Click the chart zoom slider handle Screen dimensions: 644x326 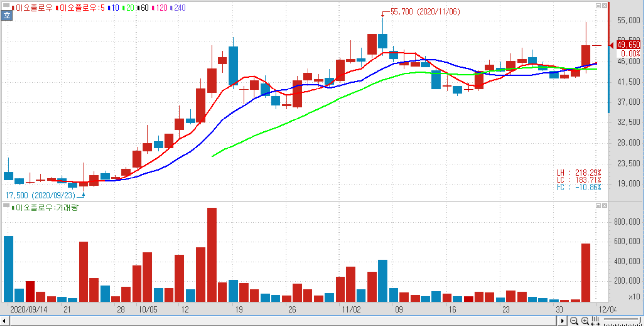(x=639, y=321)
